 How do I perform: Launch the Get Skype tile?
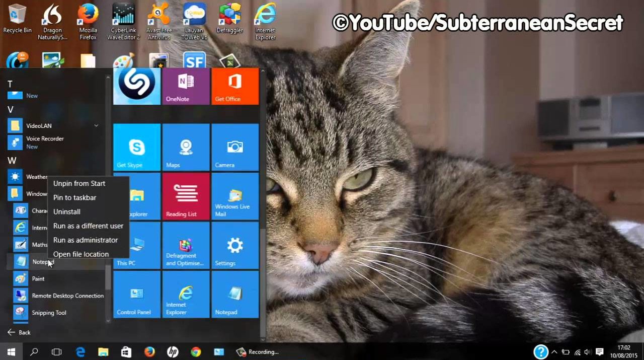[x=136, y=147]
